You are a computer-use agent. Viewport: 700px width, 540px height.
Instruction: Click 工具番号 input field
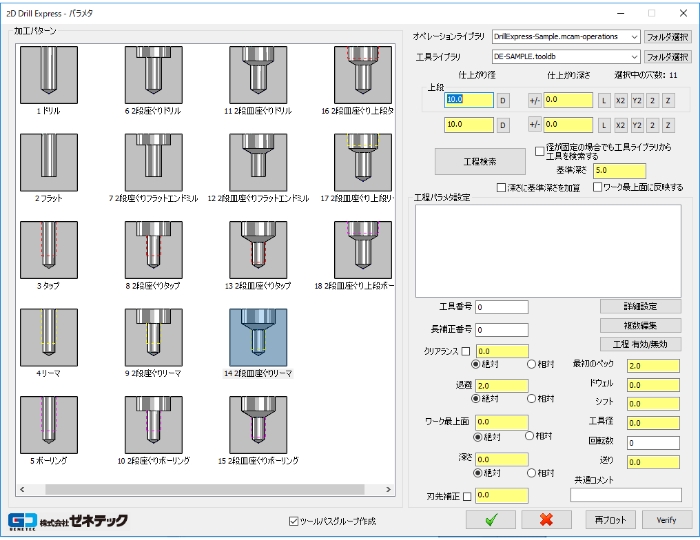pos(502,307)
